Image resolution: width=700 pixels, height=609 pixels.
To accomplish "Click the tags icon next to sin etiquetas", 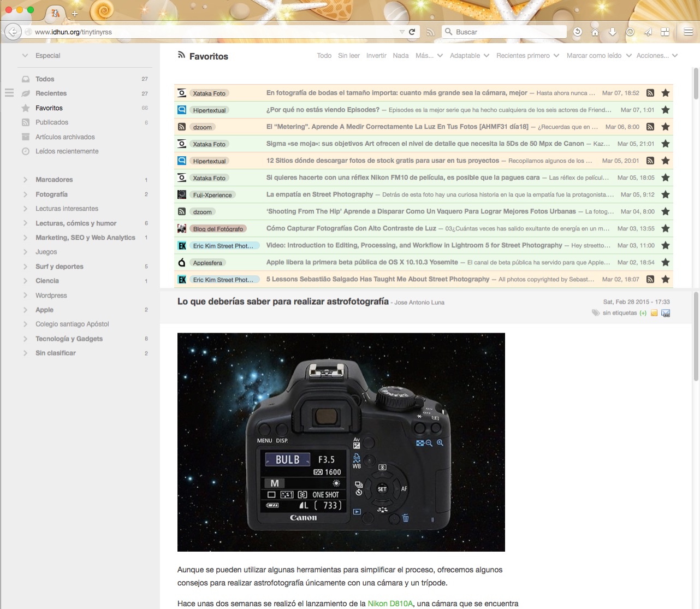I will [595, 313].
